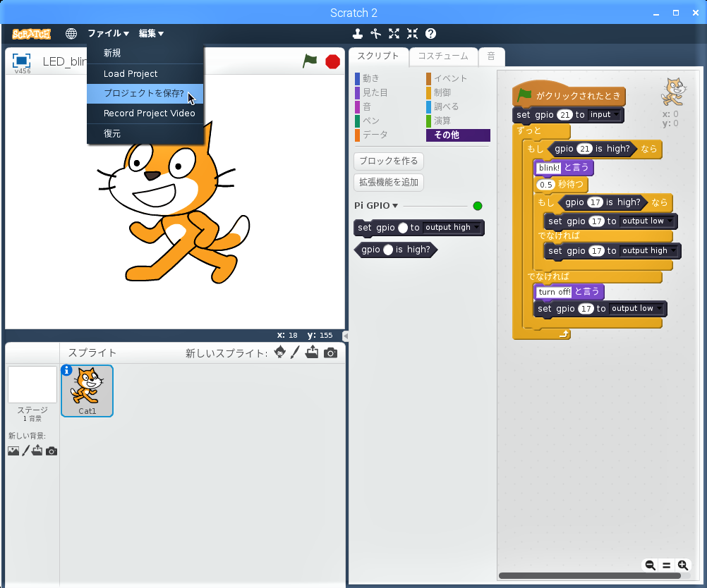Select 復元 menu item
This screenshot has height=588, width=707.
(145, 134)
